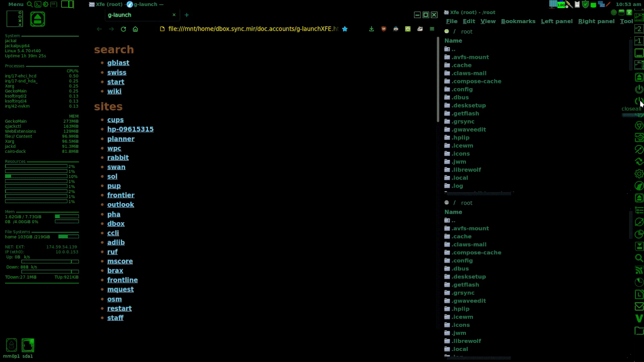Open the Privacy Badger extension icon
Image resolution: width=644 pixels, height=362 pixels.
click(395, 29)
